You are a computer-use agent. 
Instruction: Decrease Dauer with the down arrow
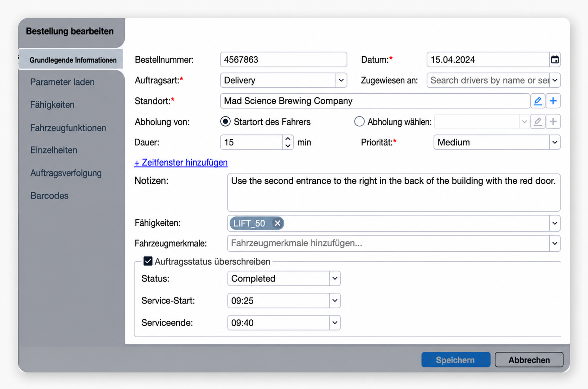[x=288, y=146]
